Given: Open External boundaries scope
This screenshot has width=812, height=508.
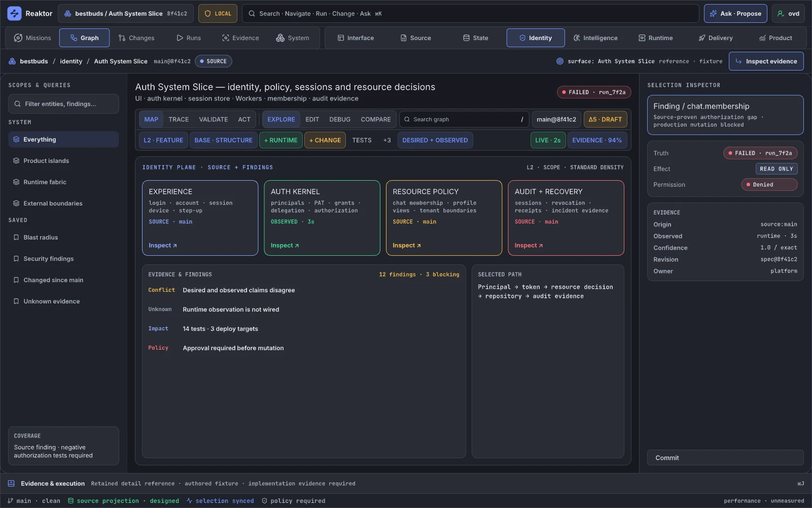Looking at the screenshot, I should [63, 204].
